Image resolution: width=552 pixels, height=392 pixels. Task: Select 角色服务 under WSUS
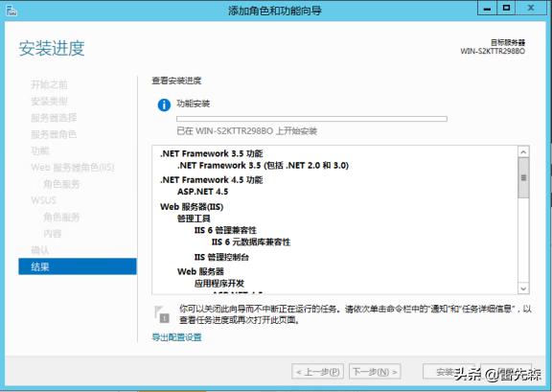click(x=61, y=217)
